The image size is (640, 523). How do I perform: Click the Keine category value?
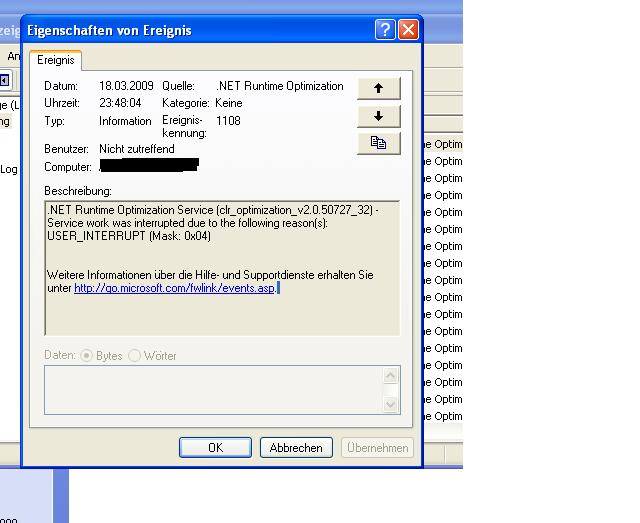pos(229,103)
